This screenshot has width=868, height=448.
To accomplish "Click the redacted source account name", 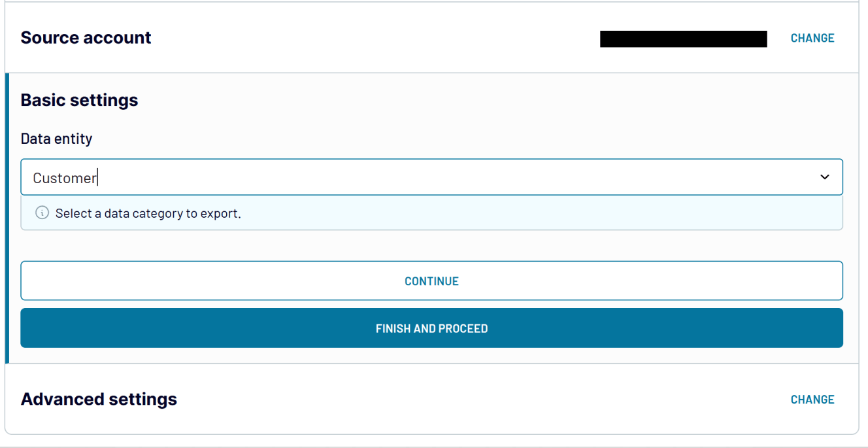I will coord(683,39).
